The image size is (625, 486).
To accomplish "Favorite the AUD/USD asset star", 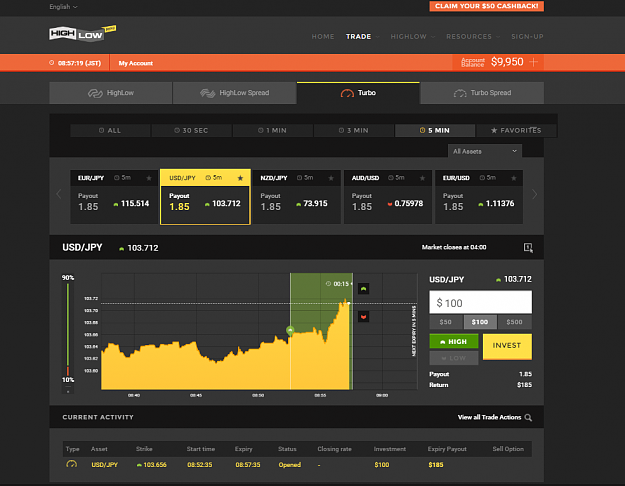I will (x=423, y=178).
